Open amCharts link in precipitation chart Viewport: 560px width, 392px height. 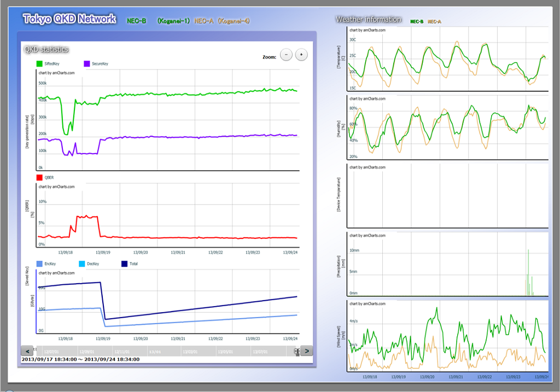tap(367, 236)
